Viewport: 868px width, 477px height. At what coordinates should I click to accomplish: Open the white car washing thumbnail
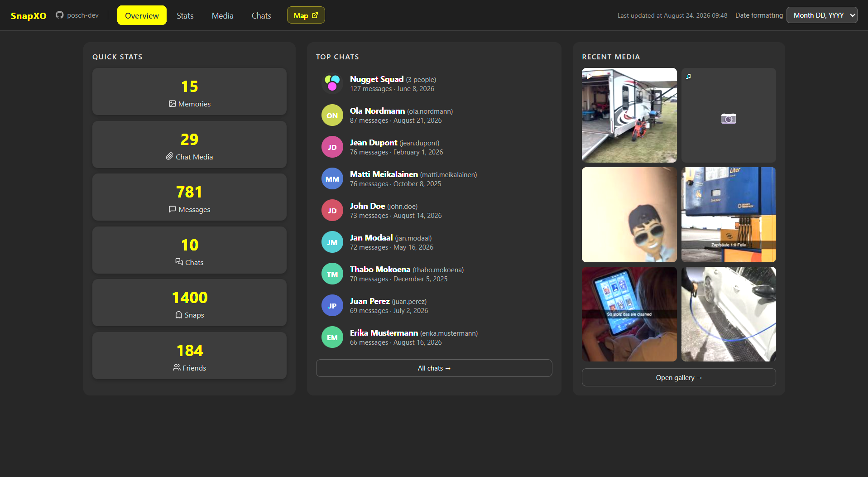pyautogui.click(x=729, y=314)
